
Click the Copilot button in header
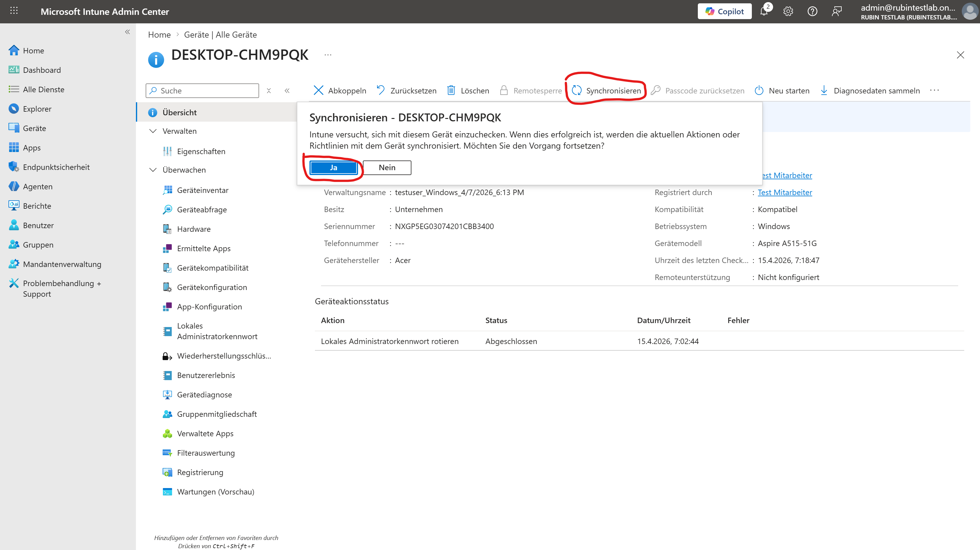(x=724, y=12)
